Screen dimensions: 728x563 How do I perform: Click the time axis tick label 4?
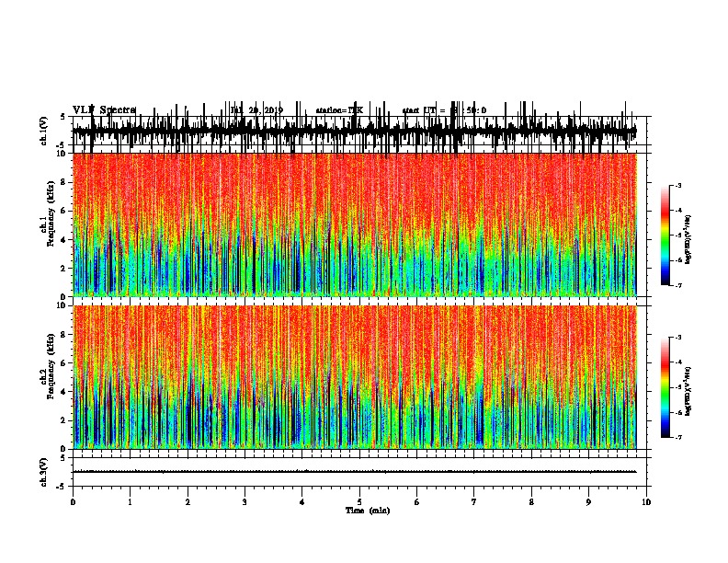(x=302, y=502)
